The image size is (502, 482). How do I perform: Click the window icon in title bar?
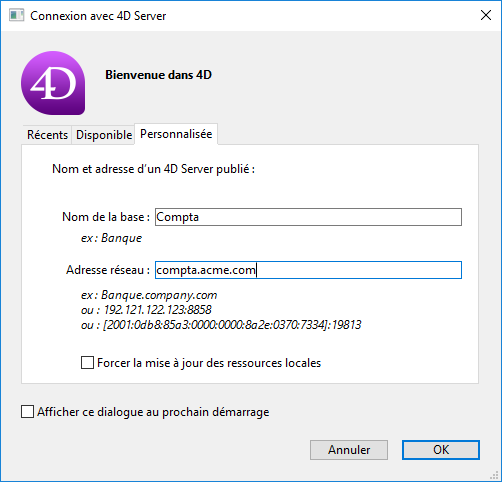[x=16, y=15]
